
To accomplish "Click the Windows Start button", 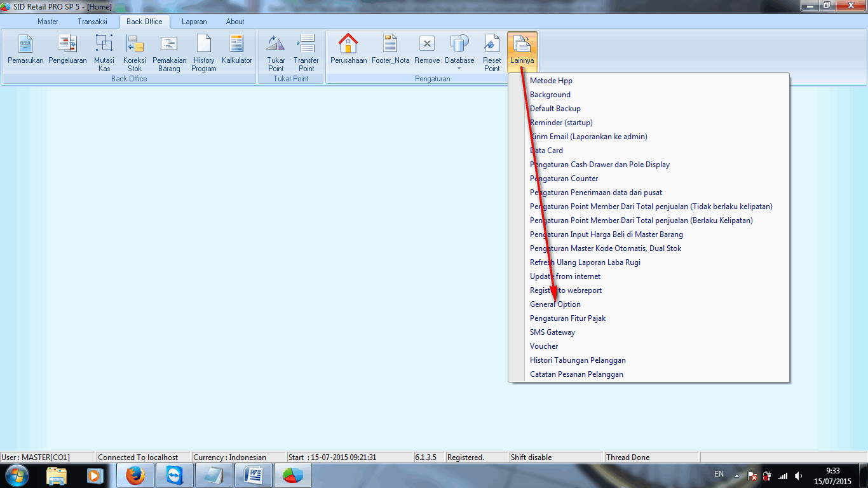I will [x=16, y=475].
